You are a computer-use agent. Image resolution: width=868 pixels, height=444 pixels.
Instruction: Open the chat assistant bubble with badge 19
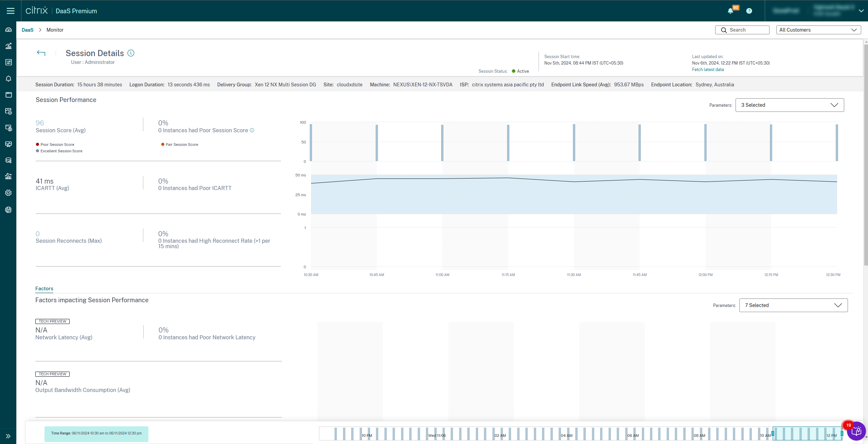pyautogui.click(x=856, y=431)
